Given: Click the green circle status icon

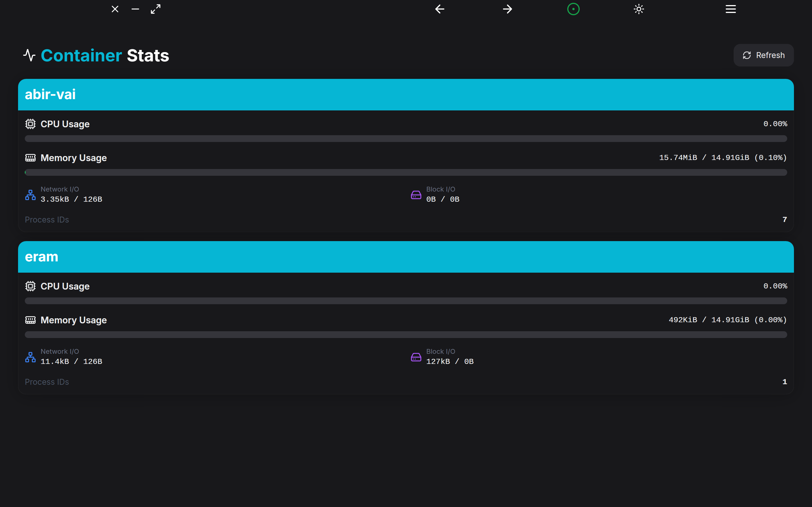Looking at the screenshot, I should click(573, 9).
